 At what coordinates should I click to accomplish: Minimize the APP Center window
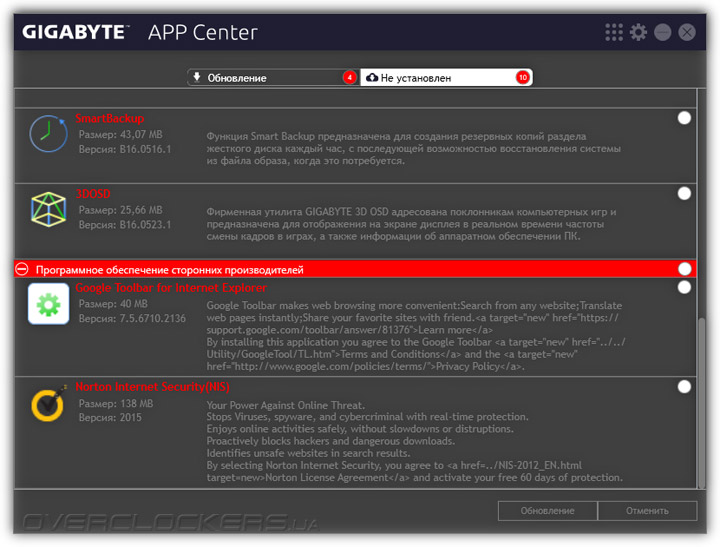(x=663, y=32)
